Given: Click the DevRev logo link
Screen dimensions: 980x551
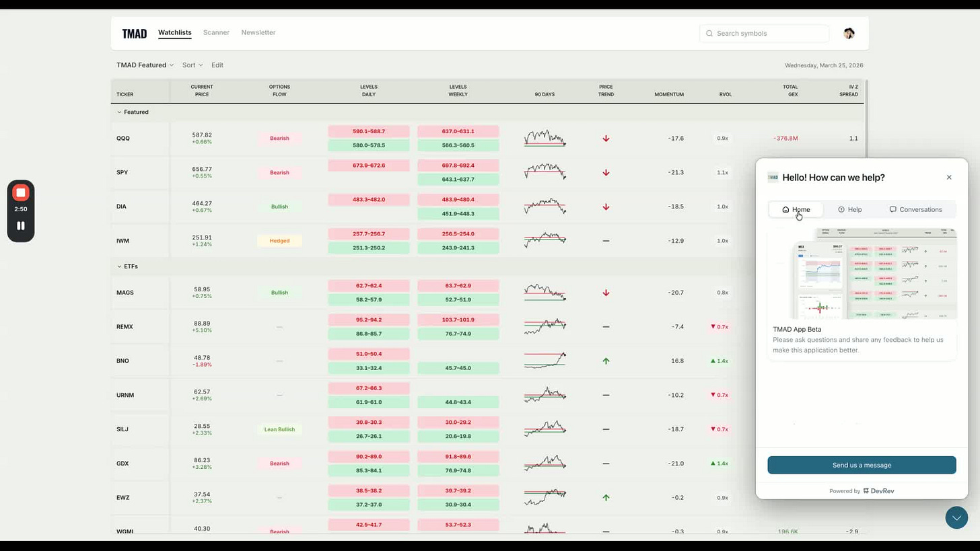Looking at the screenshot, I should click(x=878, y=491).
